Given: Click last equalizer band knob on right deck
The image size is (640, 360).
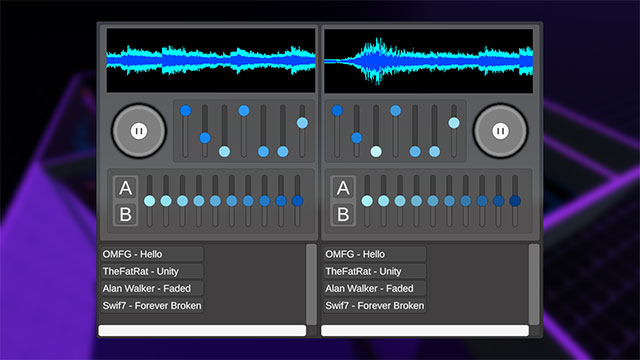Looking at the screenshot, I should 515,201.
